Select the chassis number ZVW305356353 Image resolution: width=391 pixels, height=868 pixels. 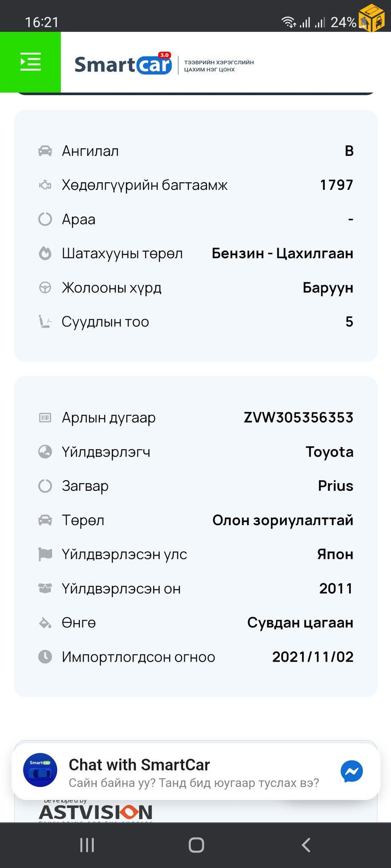(x=298, y=418)
